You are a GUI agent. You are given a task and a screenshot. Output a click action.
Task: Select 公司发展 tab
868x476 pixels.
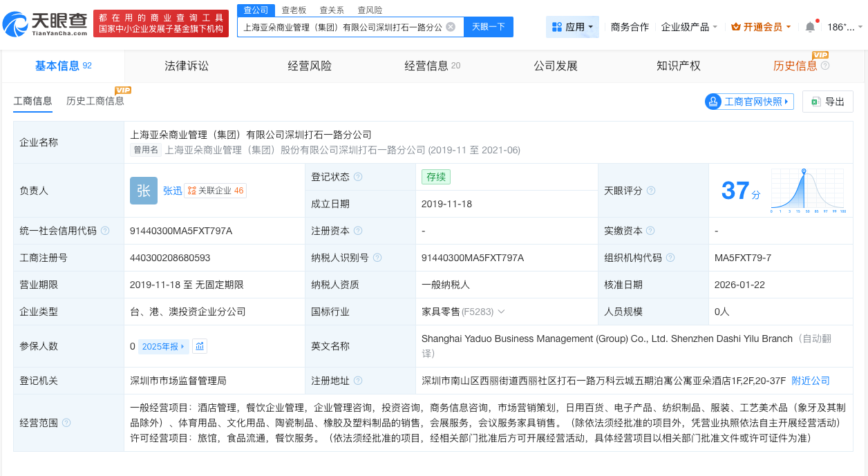pos(556,66)
